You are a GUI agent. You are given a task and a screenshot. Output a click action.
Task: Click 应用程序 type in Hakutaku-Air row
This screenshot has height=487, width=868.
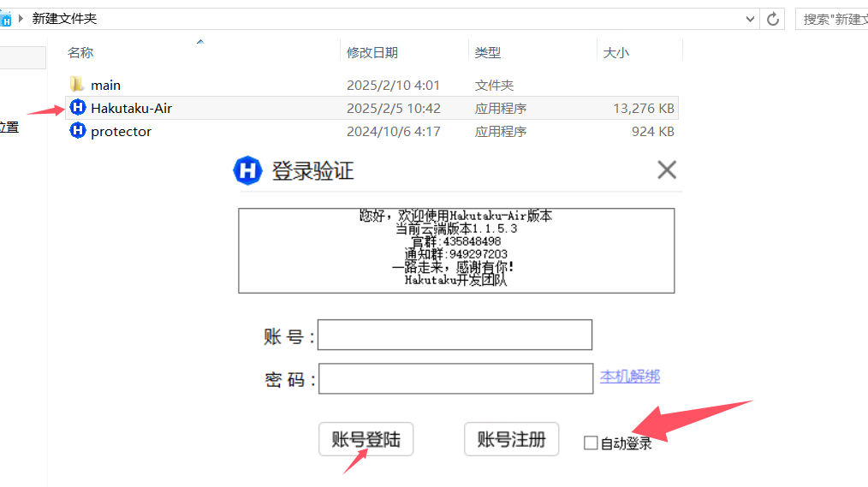click(501, 108)
